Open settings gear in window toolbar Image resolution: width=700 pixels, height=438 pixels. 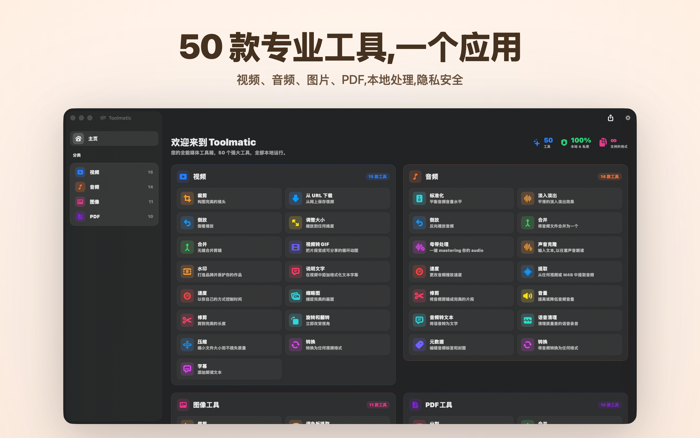(x=628, y=118)
